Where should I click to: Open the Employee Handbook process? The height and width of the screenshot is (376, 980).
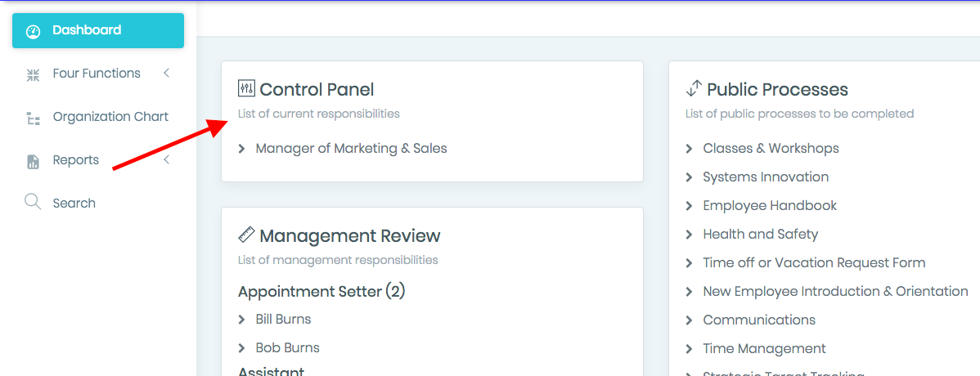pos(770,205)
